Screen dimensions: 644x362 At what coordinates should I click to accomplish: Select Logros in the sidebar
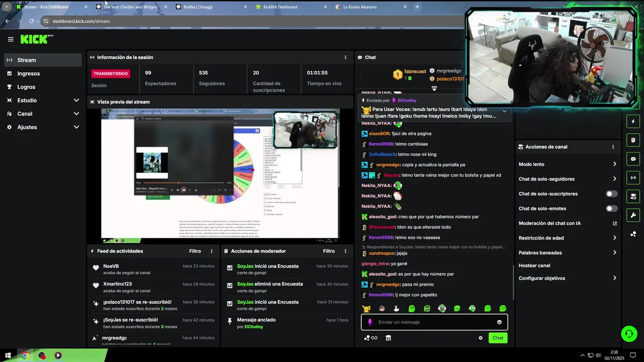(x=43, y=87)
